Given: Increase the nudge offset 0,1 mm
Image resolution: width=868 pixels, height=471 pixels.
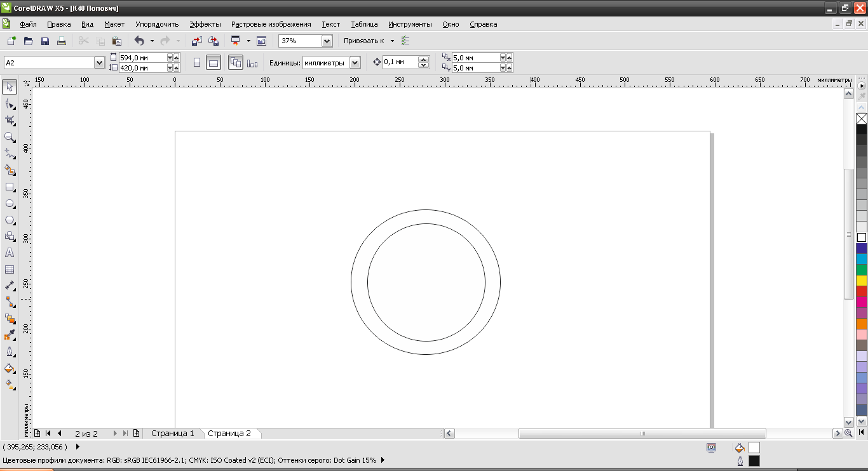Looking at the screenshot, I should pyautogui.click(x=424, y=60).
